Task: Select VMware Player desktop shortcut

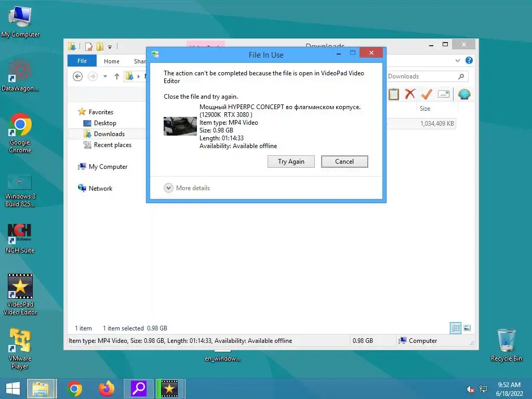Action: point(20,349)
